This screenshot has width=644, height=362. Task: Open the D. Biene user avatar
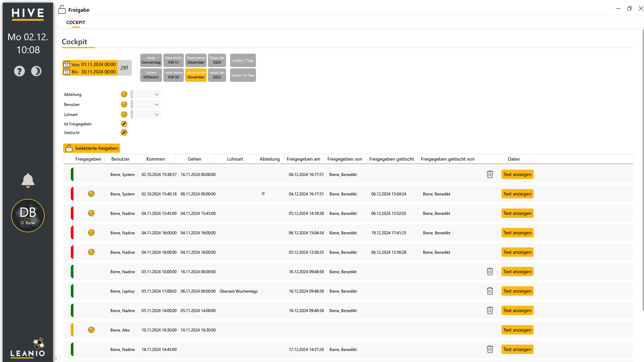coord(28,216)
